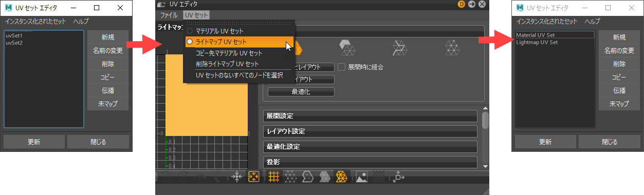Click 閉じる button in right window
Image resolution: width=644 pixels, height=195 pixels.
point(610,142)
